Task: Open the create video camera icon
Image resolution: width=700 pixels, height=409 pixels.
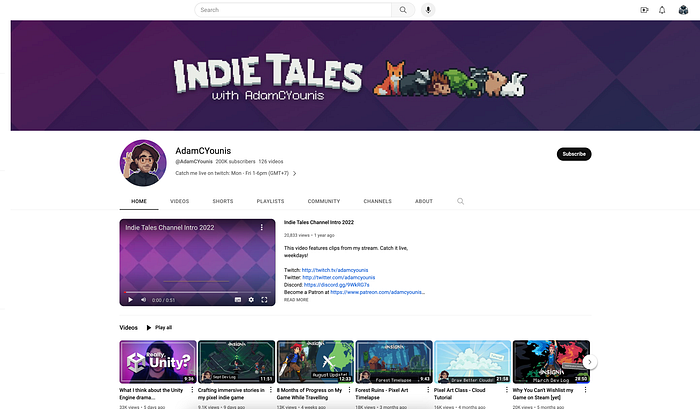Action: [644, 10]
